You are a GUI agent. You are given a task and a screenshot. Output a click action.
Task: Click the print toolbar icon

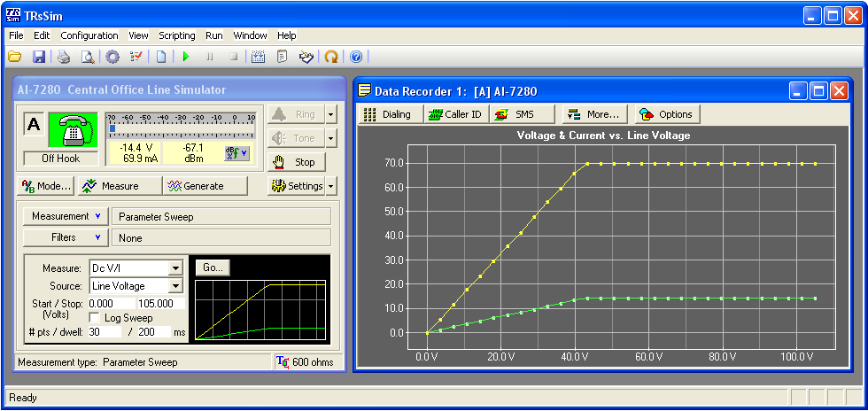[64, 57]
